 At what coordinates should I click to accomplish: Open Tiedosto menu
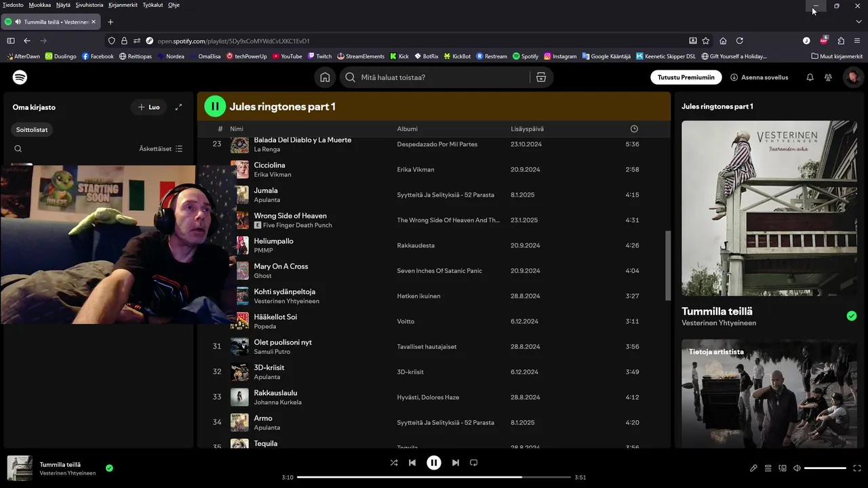click(x=13, y=5)
